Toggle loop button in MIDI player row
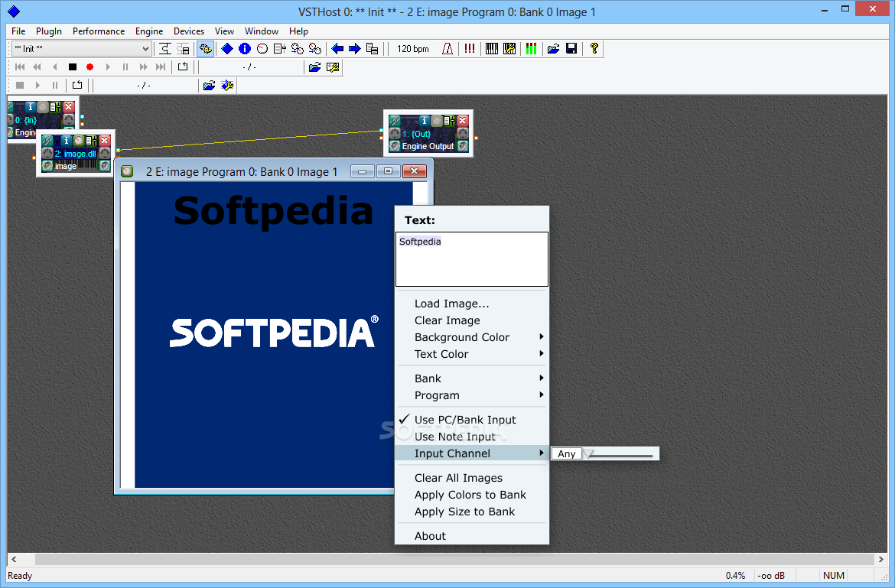Screen dimensions: 895x588 tap(183, 67)
